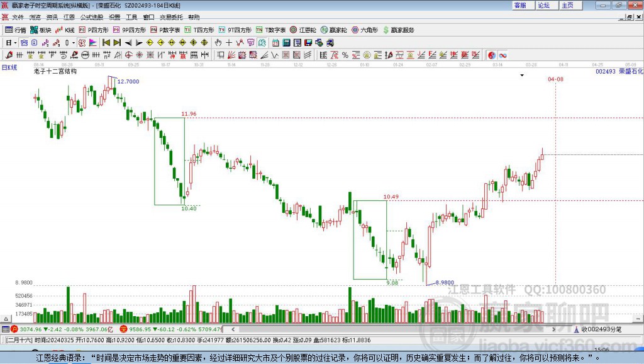Viewport: 644px width, 364px height.
Task: Click the 10.49 price level label
Action: [x=391, y=196]
